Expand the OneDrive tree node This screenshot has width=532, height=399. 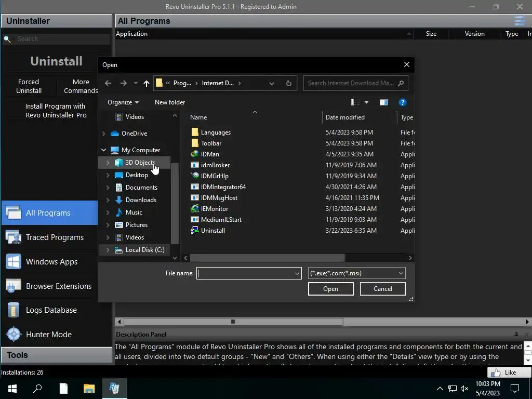coord(104,134)
